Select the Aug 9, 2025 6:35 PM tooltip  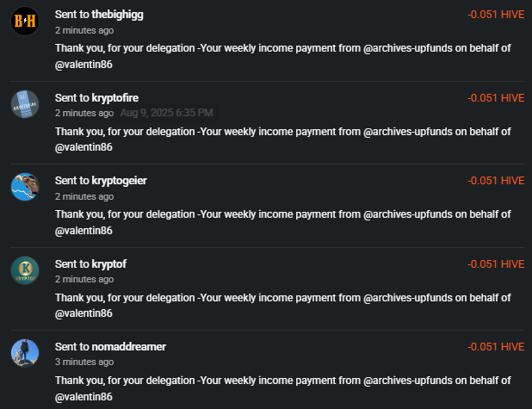pyautogui.click(x=167, y=113)
